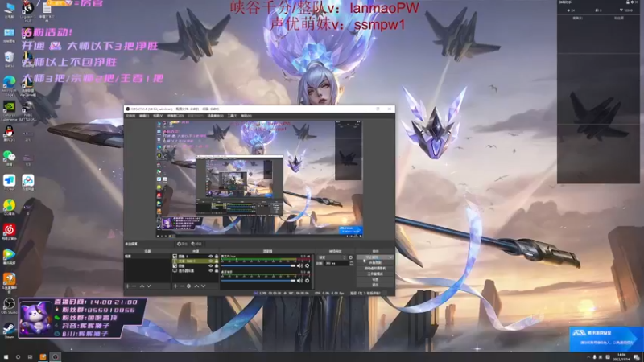Open source properties gear in Sources panel footer
Screen dimensions: 644x362
tap(189, 286)
